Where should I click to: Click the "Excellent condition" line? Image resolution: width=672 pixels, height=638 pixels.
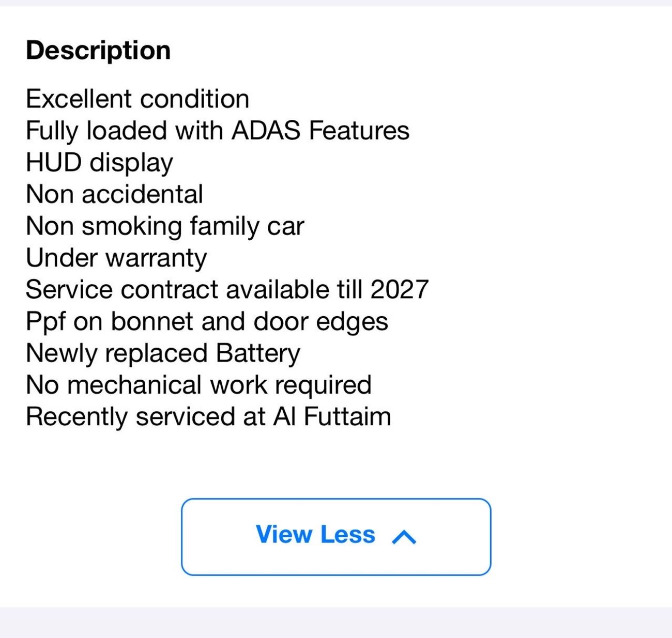click(138, 99)
